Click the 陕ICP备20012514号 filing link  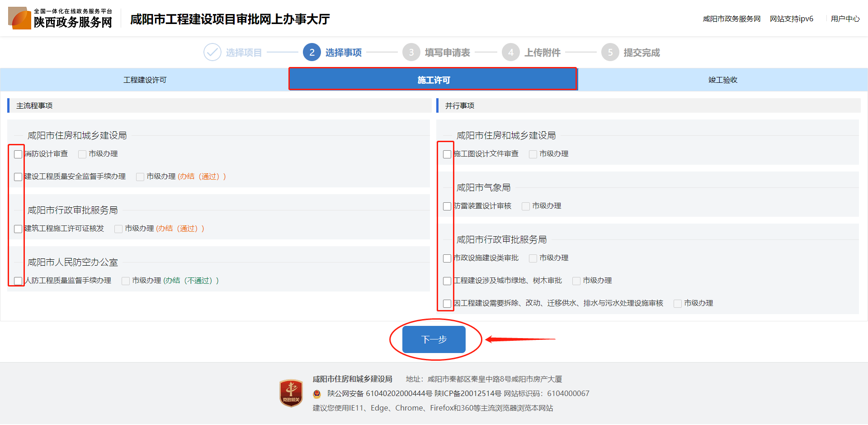click(467, 394)
